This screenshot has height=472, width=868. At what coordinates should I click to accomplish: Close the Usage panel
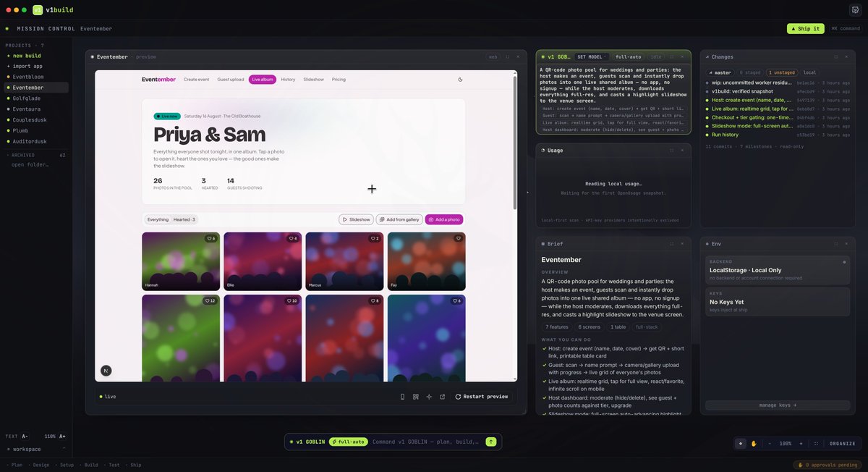pos(682,150)
